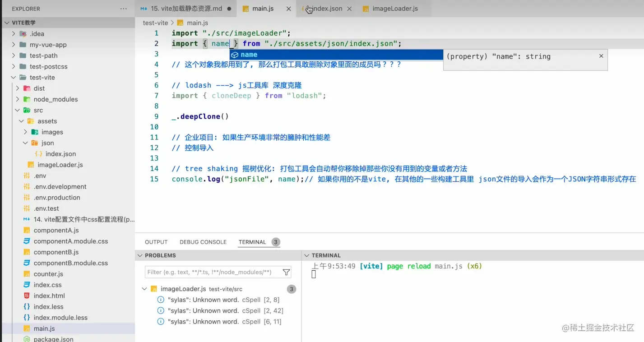Click the JS icon on the imageLoader.js tab
Screen dimensions: 644x342
[366, 9]
